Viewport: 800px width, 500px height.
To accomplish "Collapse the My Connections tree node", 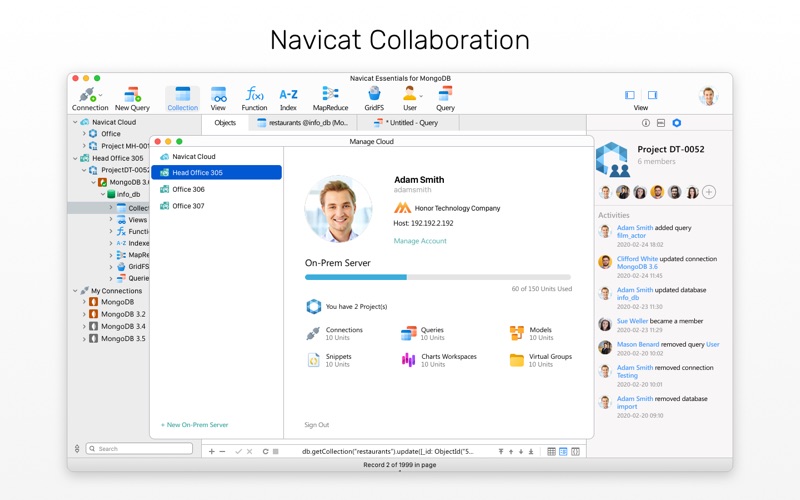I will (x=75, y=291).
